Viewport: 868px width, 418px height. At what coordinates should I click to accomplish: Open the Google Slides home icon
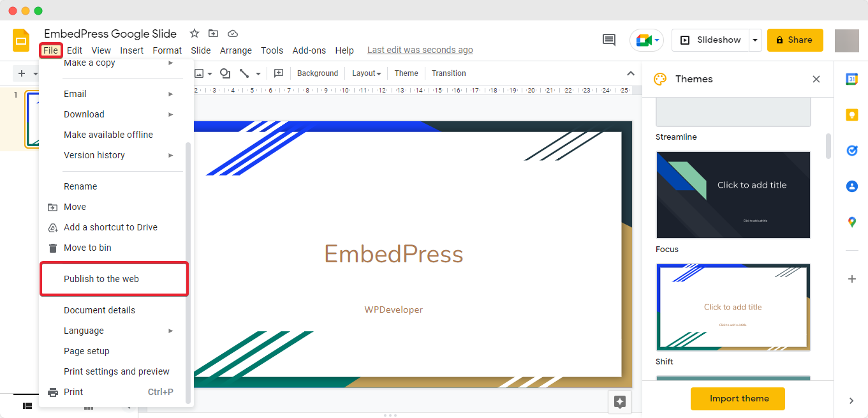(21, 40)
